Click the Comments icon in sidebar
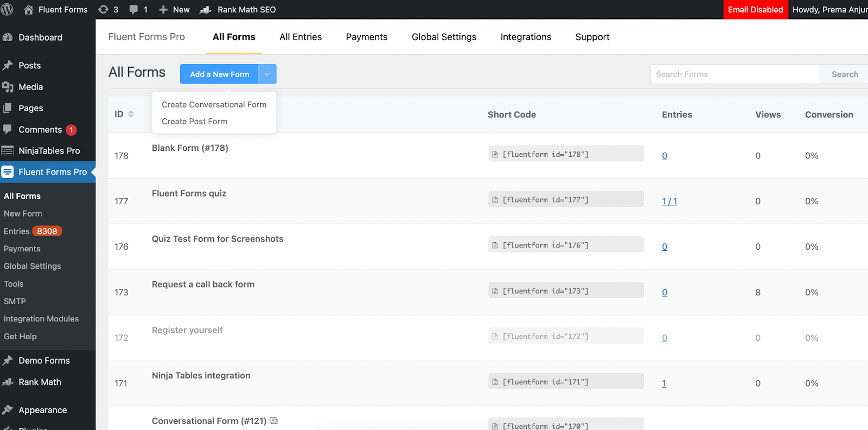This screenshot has width=868, height=430. click(8, 129)
